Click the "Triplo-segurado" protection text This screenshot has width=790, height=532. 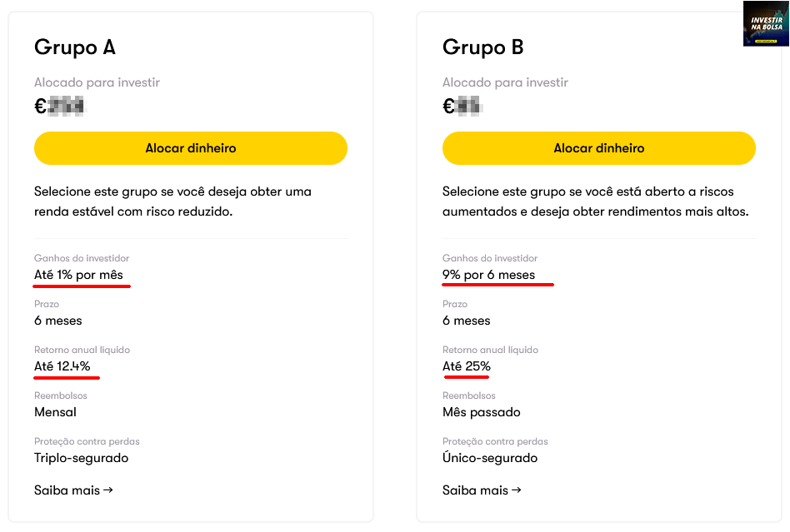81,458
